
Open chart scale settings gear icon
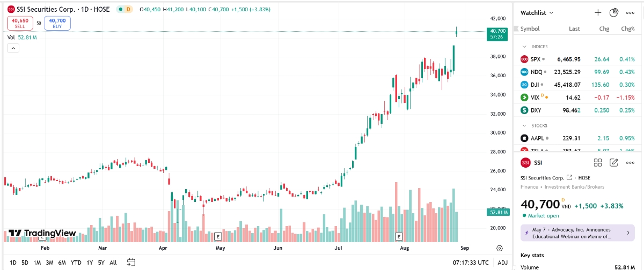click(500, 248)
